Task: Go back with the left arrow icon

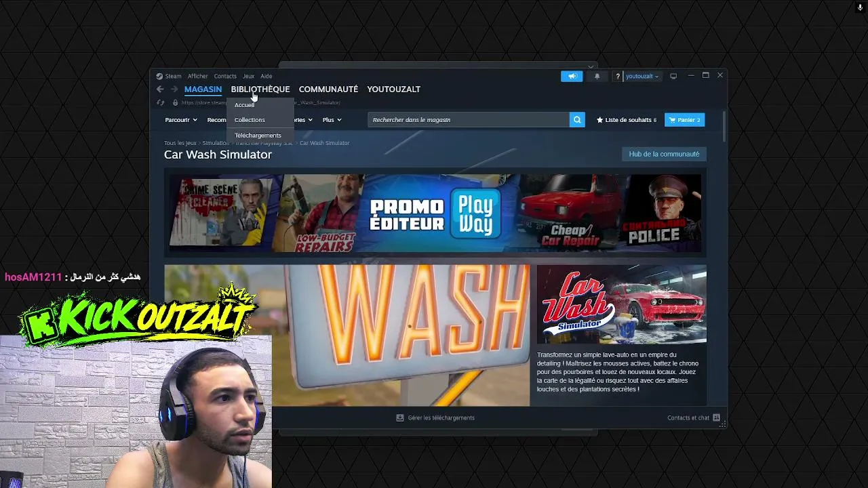Action: coord(160,89)
